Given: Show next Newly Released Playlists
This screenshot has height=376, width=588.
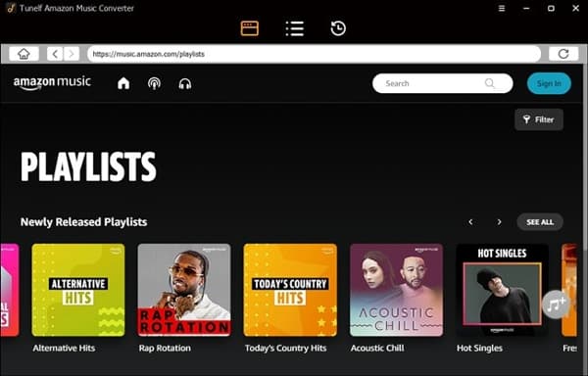Looking at the screenshot, I should pos(499,222).
